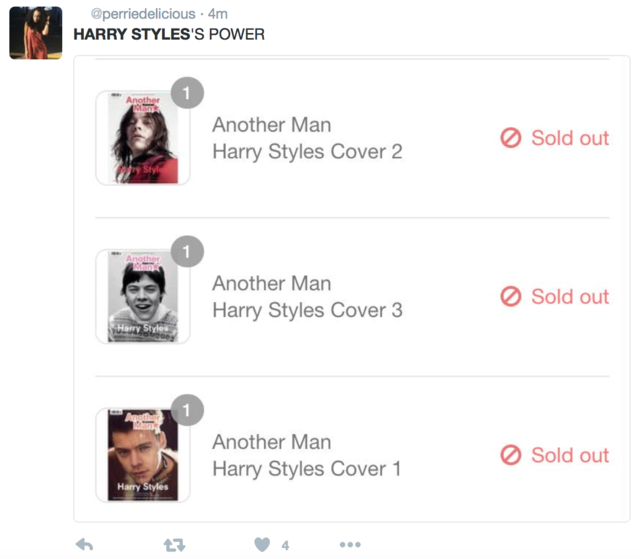Image resolution: width=640 pixels, height=559 pixels.
Task: Click the like count number 4
Action: tap(285, 545)
